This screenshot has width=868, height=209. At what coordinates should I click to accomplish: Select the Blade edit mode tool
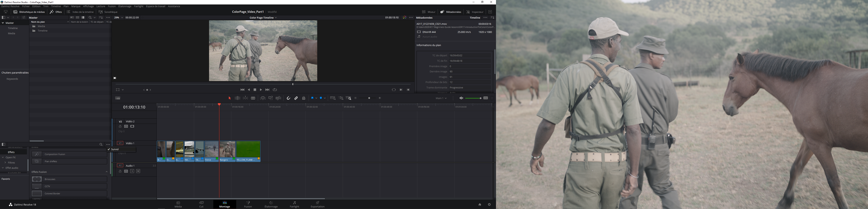(253, 98)
